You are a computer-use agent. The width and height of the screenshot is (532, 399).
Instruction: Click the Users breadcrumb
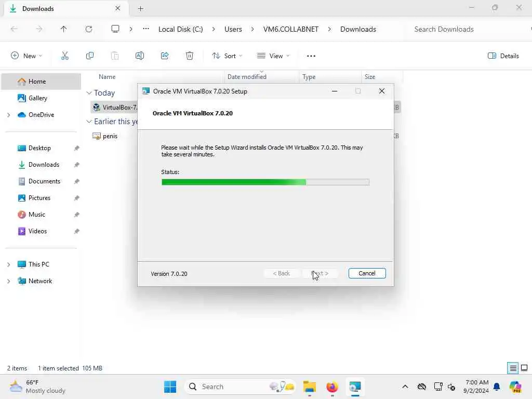(x=233, y=29)
